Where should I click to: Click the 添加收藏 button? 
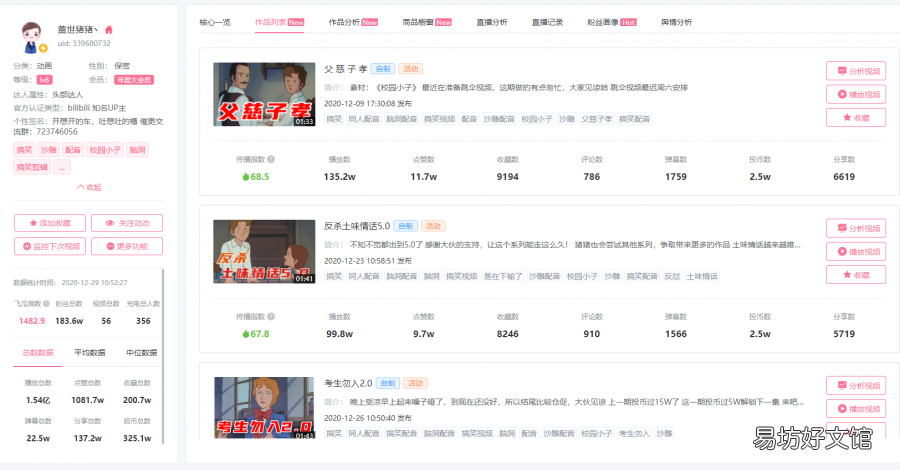tap(50, 223)
